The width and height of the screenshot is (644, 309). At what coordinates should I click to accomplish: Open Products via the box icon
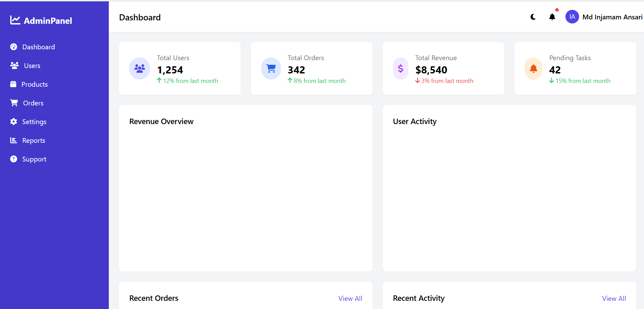(x=13, y=84)
